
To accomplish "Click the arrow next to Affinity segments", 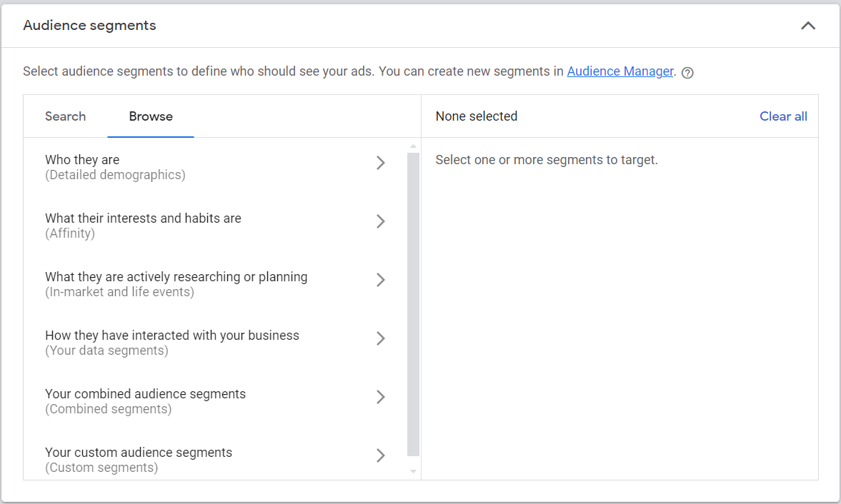I will click(381, 221).
